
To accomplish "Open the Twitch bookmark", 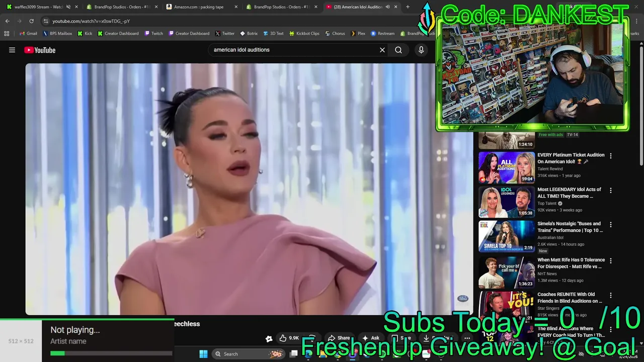I will click(154, 33).
